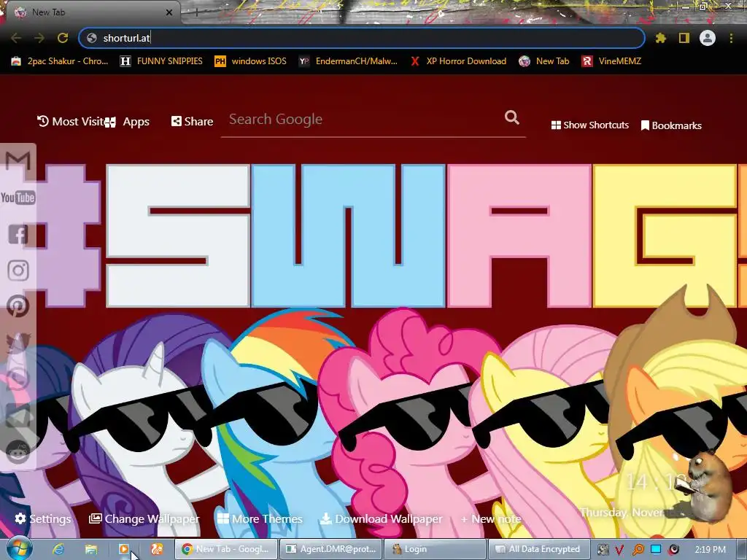This screenshot has height=560, width=747.
Task: Open the media player taskbar icon
Action: tap(124, 549)
